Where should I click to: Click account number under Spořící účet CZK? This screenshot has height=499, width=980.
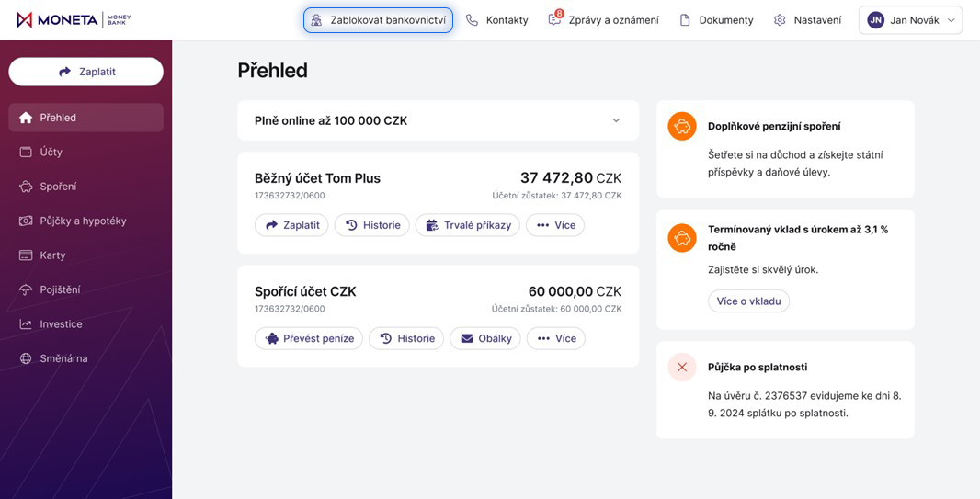tap(290, 309)
